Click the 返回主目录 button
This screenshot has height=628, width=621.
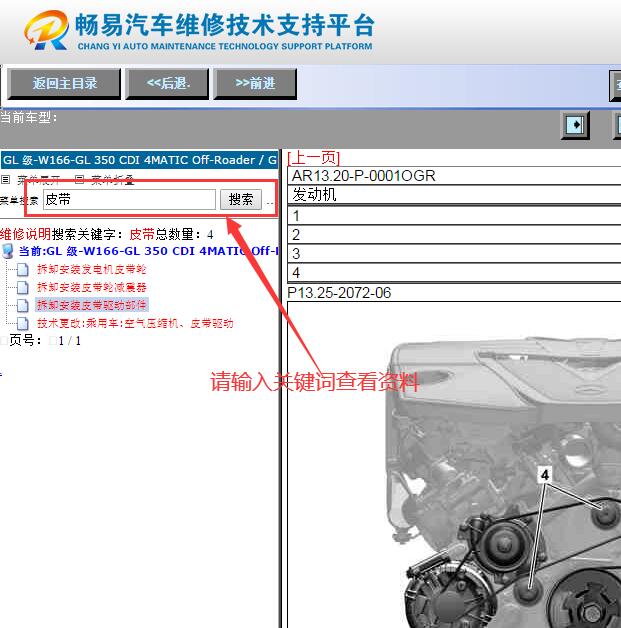64,84
